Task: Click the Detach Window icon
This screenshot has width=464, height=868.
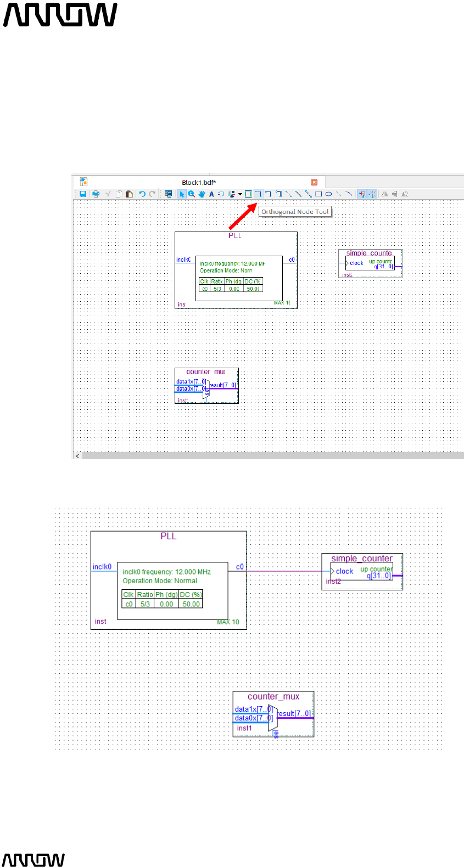Action: click(x=169, y=194)
